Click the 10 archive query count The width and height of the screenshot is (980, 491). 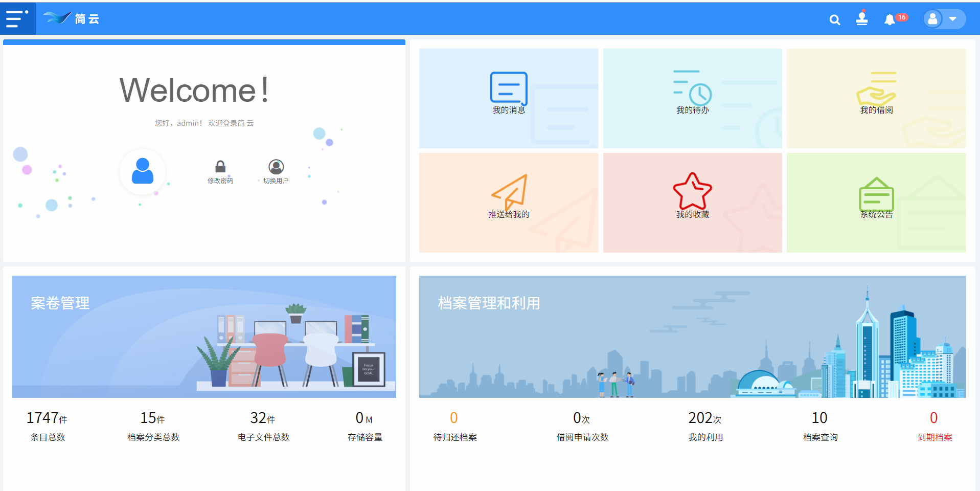pyautogui.click(x=819, y=418)
